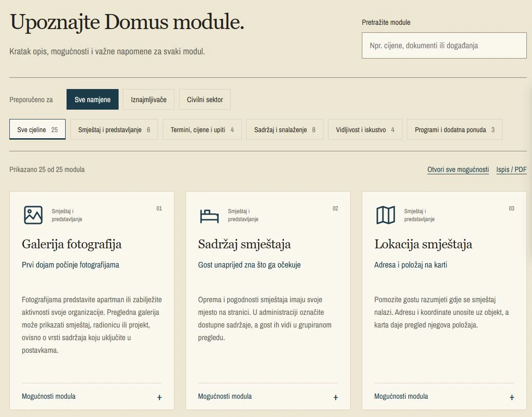Click the bed icon on Sadržaj smještaja card
This screenshot has height=417, width=532.
(x=210, y=216)
